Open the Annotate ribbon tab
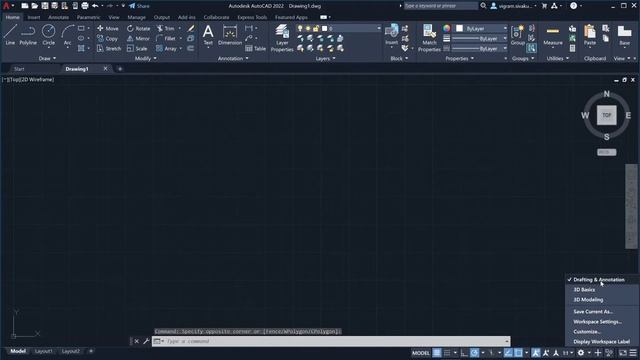 coord(58,17)
